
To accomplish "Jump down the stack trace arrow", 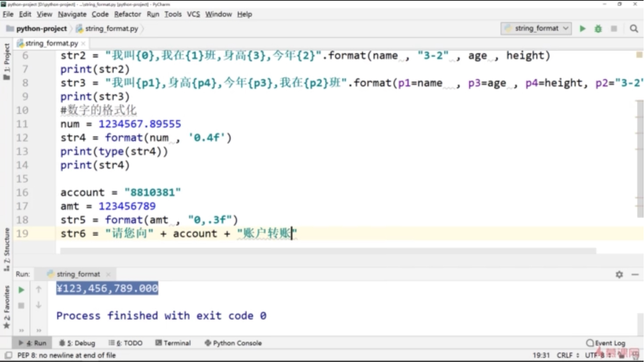I will 39,305.
